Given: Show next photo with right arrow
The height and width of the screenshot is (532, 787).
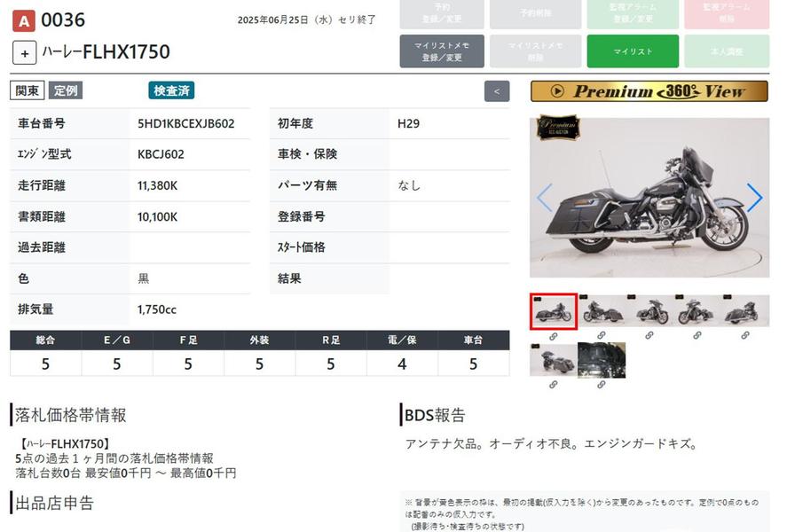Looking at the screenshot, I should [753, 198].
